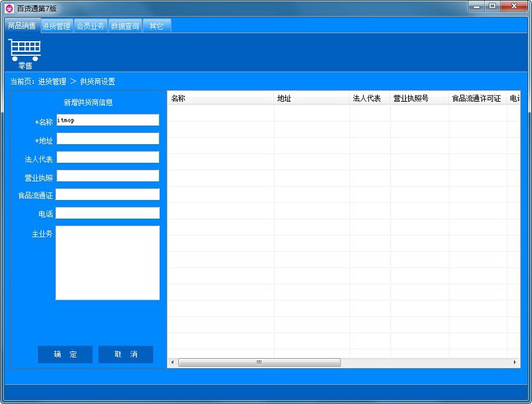
Task: Select the 数据查询 tab
Action: pos(125,27)
